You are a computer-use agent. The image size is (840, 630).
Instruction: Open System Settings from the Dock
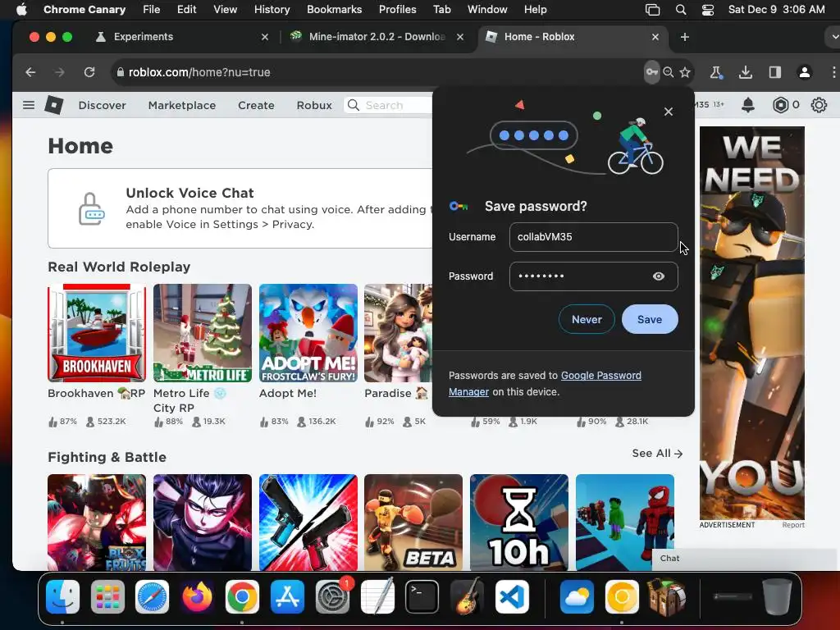332,597
